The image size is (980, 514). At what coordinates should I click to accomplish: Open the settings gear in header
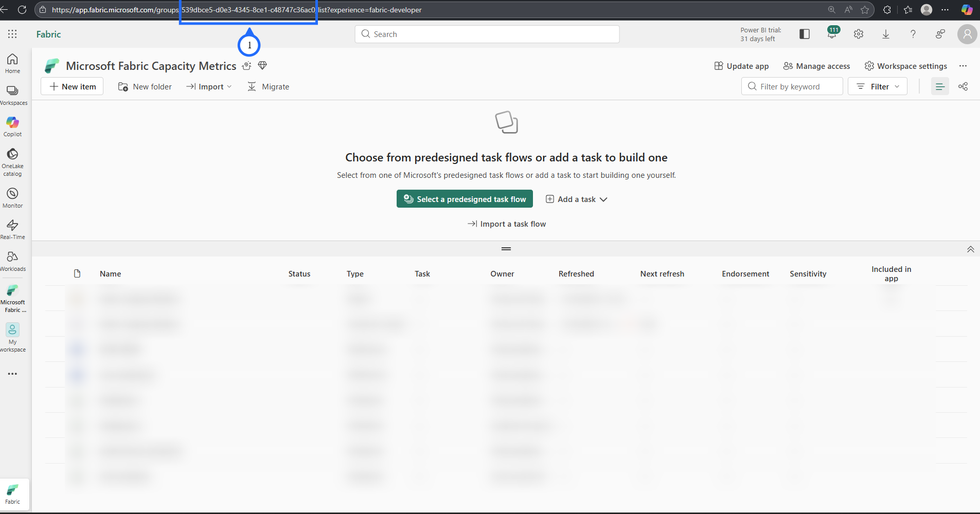pos(859,34)
